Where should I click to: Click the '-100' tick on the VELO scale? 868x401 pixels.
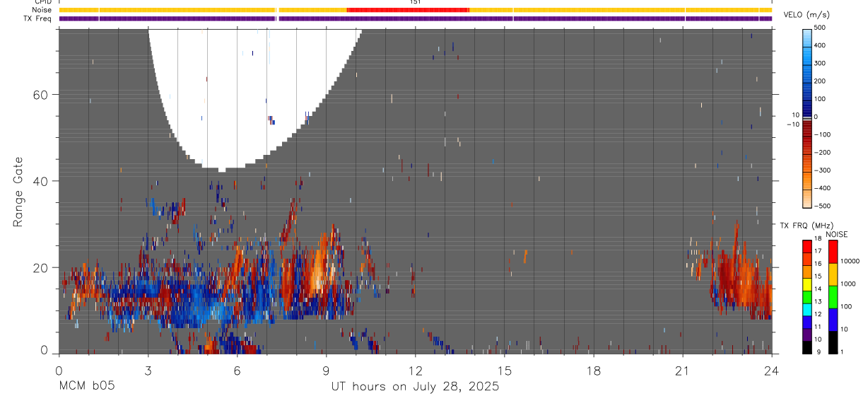point(822,134)
